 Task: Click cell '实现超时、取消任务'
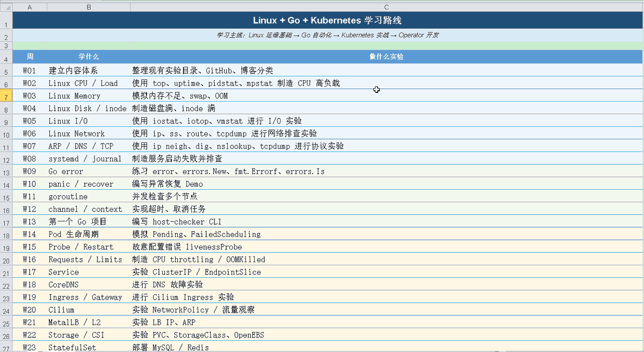click(x=386, y=209)
